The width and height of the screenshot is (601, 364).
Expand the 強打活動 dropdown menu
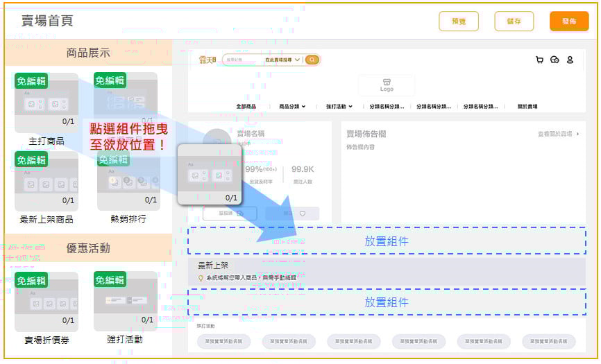tap(339, 107)
